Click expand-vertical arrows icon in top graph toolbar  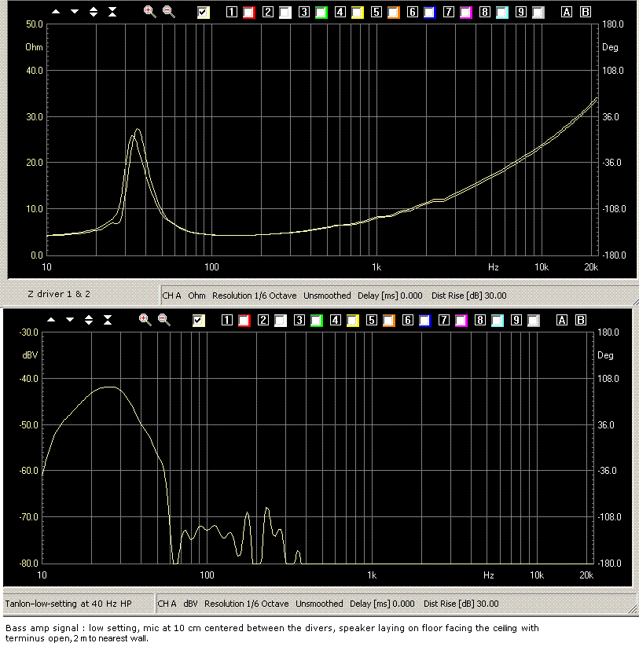[94, 12]
